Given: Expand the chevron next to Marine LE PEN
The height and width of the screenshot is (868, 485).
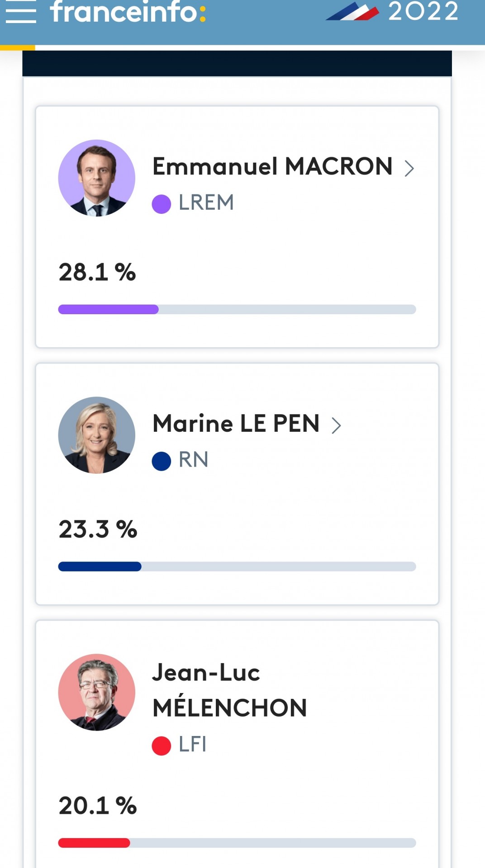Looking at the screenshot, I should [336, 425].
